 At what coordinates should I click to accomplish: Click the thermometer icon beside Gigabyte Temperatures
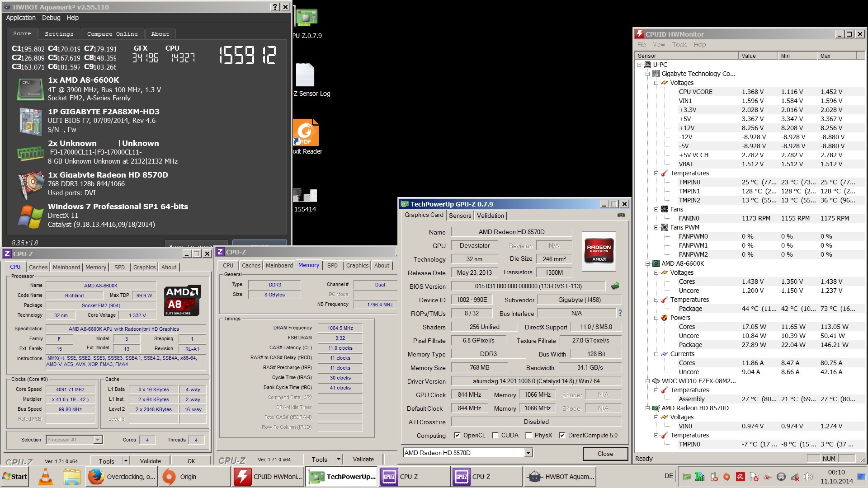664,173
